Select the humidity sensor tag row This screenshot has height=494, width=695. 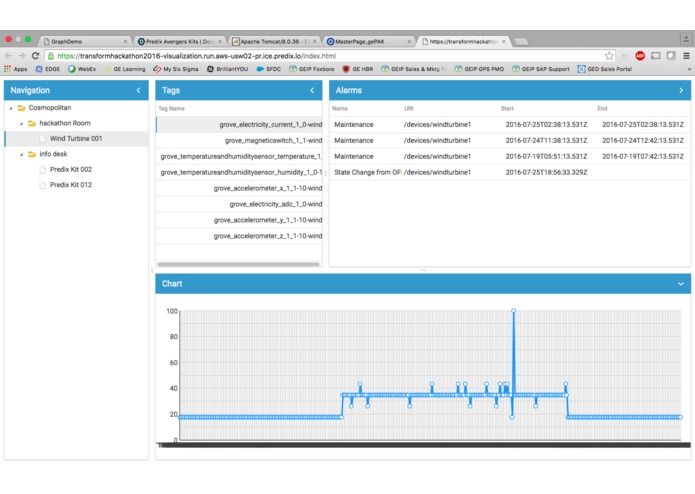point(239,173)
